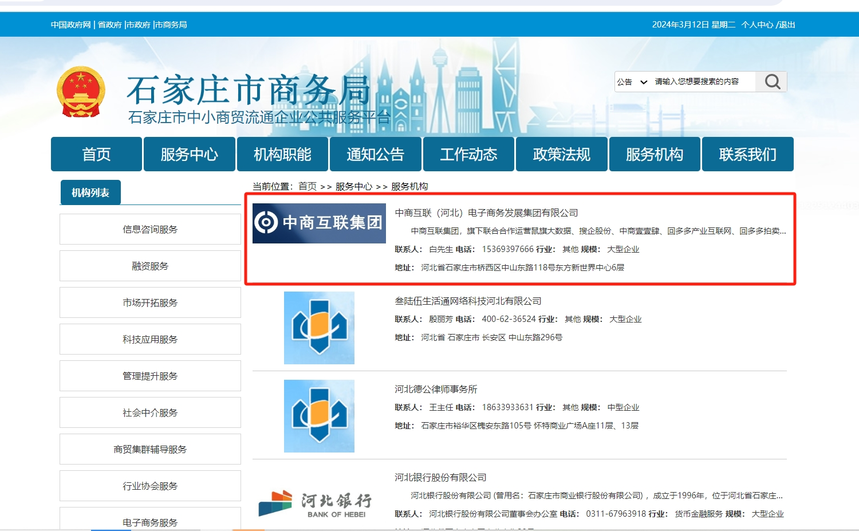Open the 联系我们 navigation tab

[x=748, y=154]
